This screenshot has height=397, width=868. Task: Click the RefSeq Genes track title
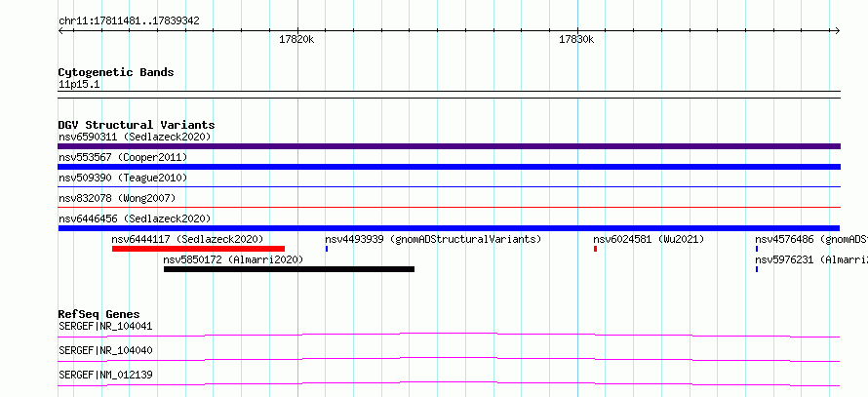tap(99, 314)
